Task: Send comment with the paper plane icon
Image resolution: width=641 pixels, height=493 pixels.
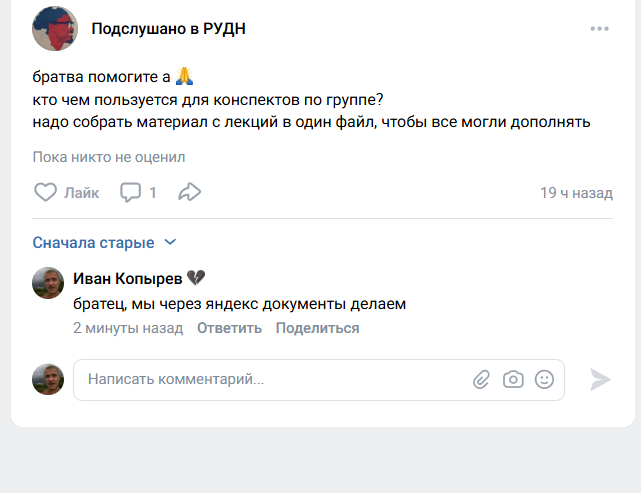Action: [600, 379]
